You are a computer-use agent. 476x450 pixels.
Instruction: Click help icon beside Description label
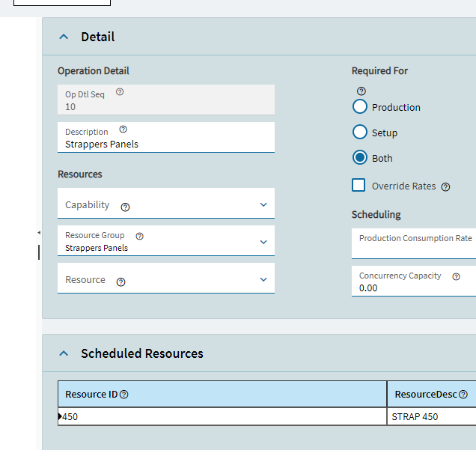(x=123, y=130)
